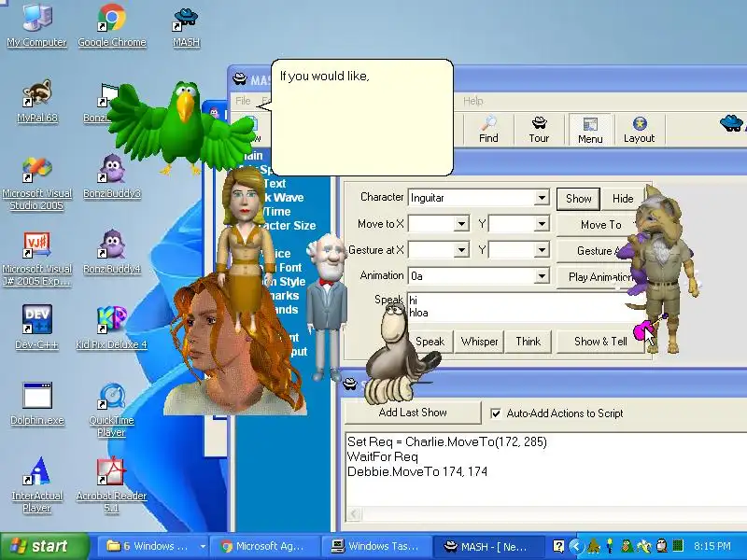Open the Start menu
This screenshot has width=747, height=560.
[x=44, y=546]
